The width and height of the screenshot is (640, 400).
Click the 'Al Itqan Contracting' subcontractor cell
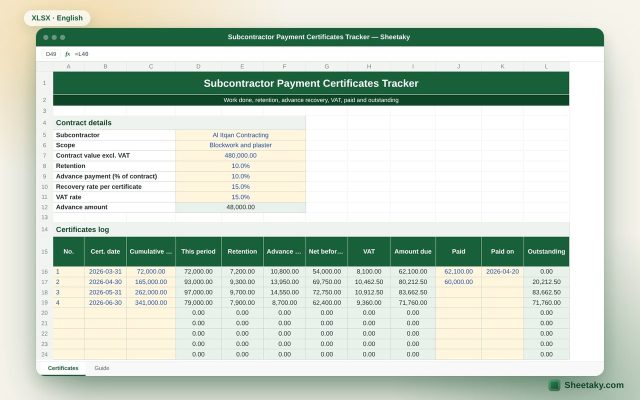(240, 135)
